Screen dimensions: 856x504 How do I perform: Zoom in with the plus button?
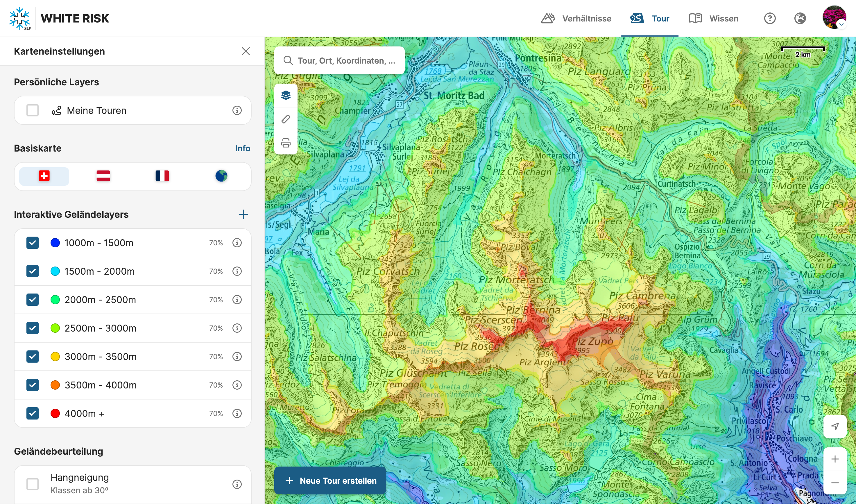834,459
